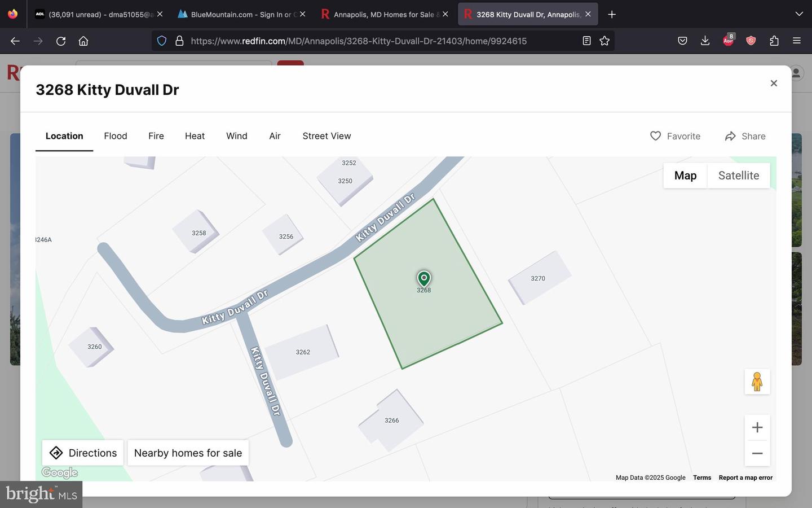Reload the current page
This screenshot has height=508, width=812.
(x=61, y=41)
